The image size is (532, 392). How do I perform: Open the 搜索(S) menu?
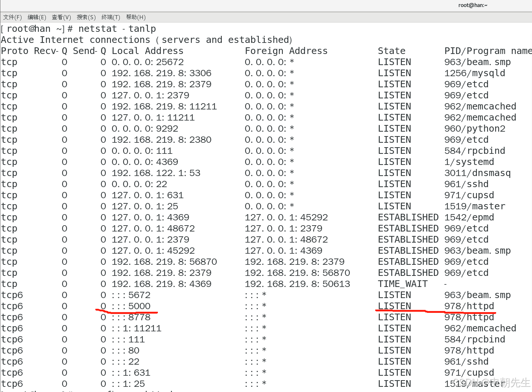[86, 17]
